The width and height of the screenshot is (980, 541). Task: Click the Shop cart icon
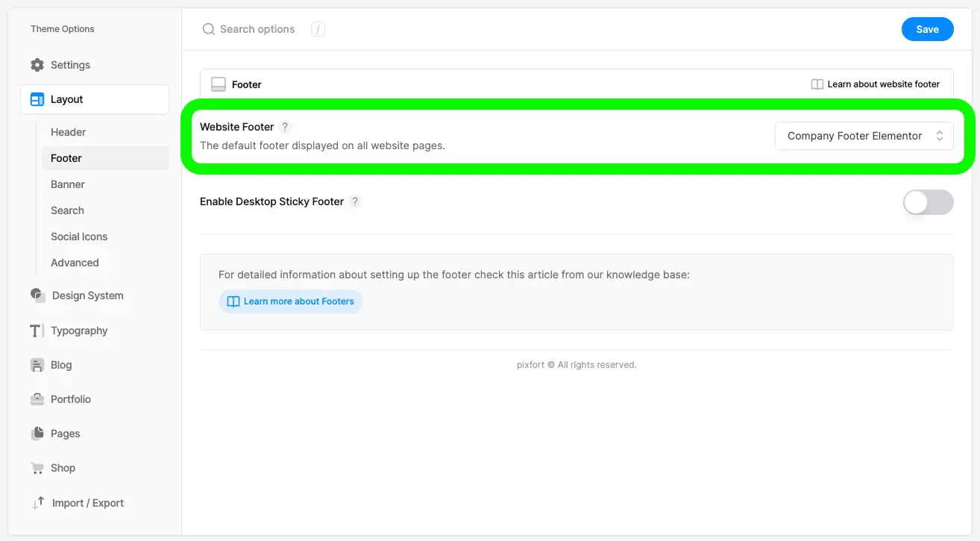(x=37, y=468)
